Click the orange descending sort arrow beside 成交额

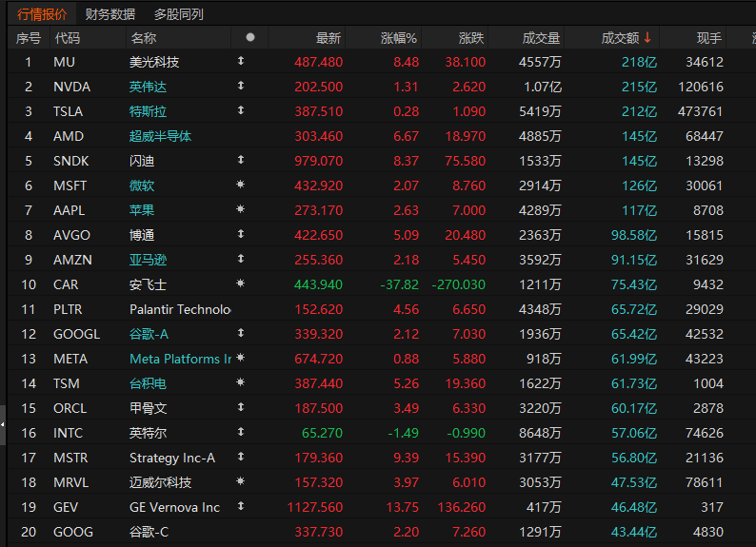[x=647, y=37]
